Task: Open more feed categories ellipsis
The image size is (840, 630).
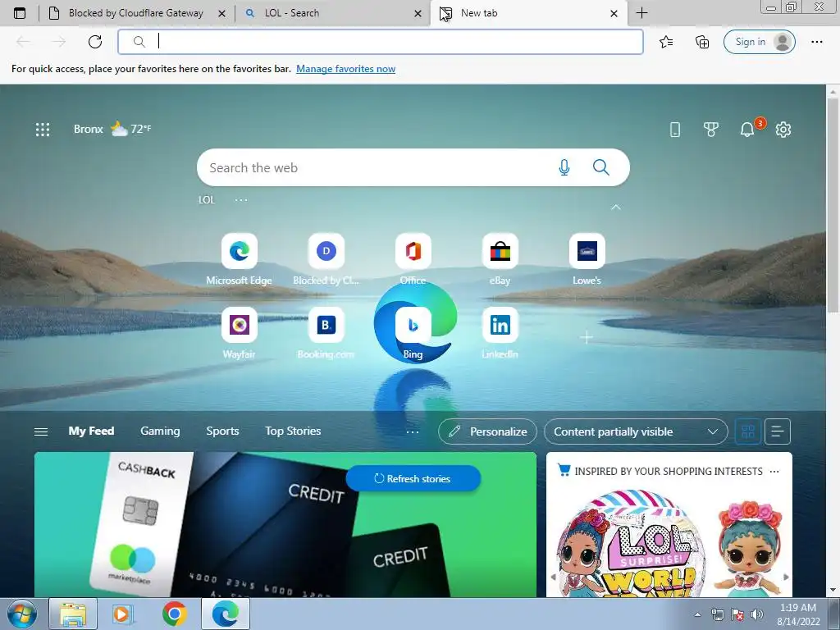Action: [413, 431]
